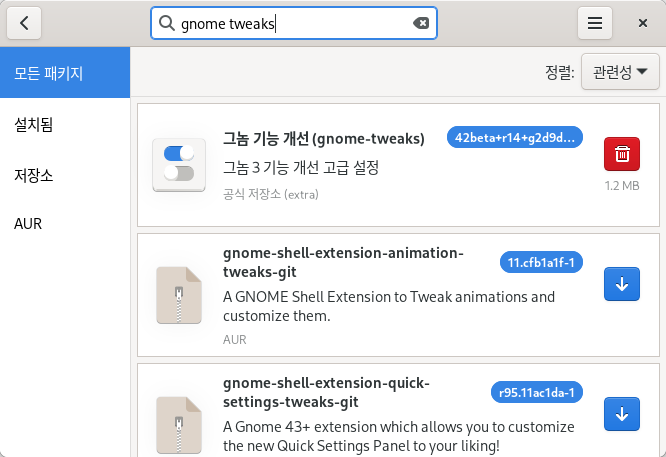Click the magnifier search icon
The image size is (666, 457).
click(166, 23)
